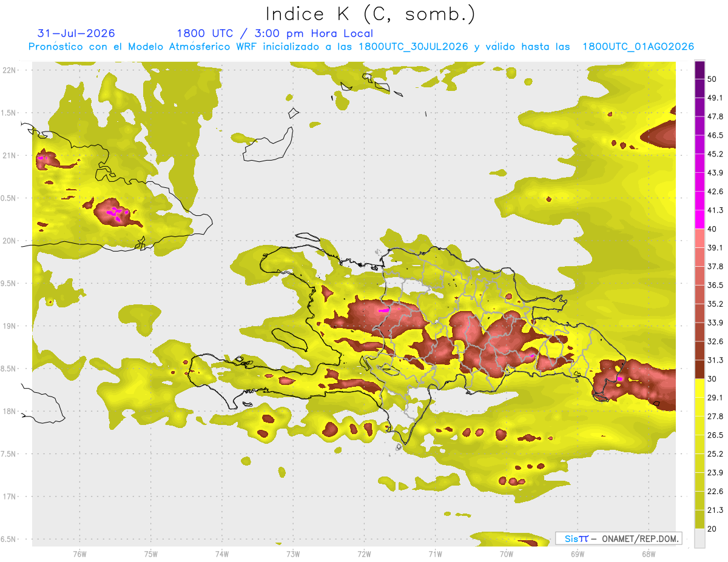Click legend value '31.3'
The image size is (728, 562).
point(715,360)
